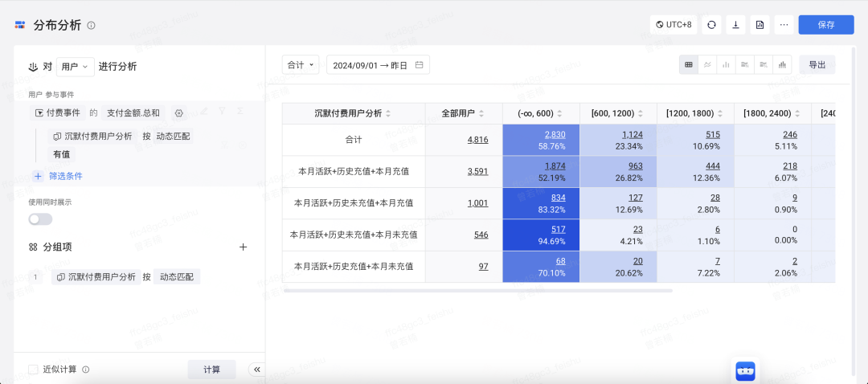The image size is (868, 384).
Task: Click the 1,001 users value
Action: tap(477, 203)
